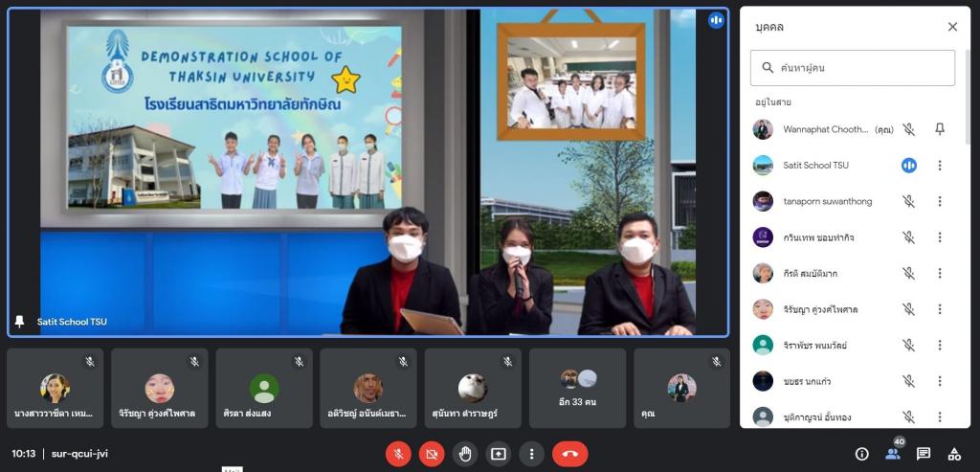Screen dimensions: 980x472
Task: Click muted mic icon on ศิรดา ส่งแสง tile
Action: point(299,361)
